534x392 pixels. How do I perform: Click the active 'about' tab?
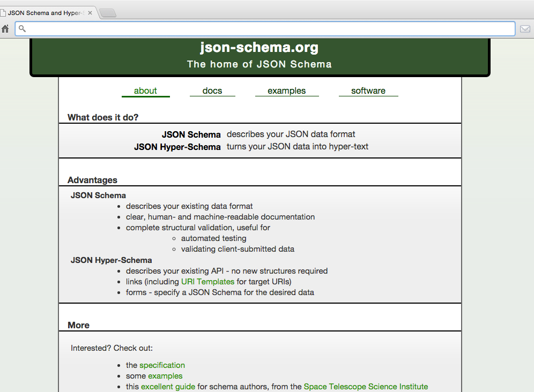point(145,91)
